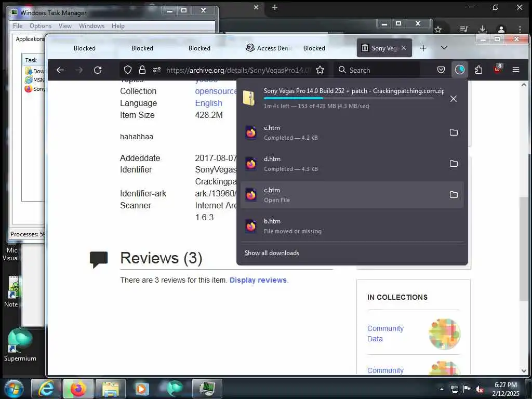Viewport: 532px width, 399px height.
Task: Open the background browser downloads icon
Action: [x=482, y=29]
